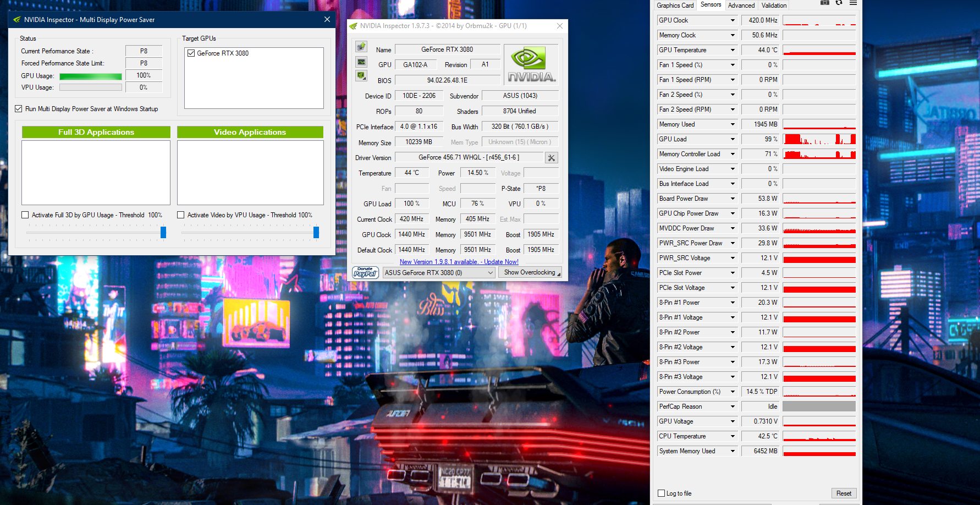Click the Video Applications list box

[x=250, y=173]
